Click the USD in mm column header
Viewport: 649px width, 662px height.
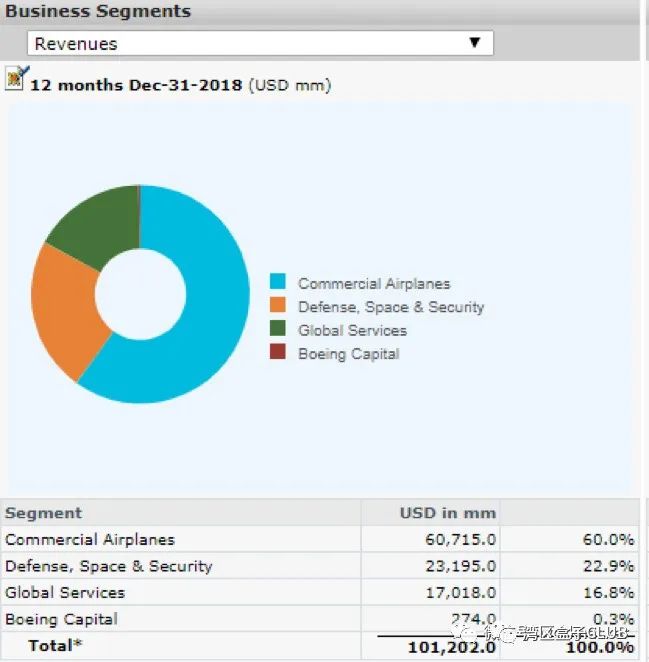(448, 513)
